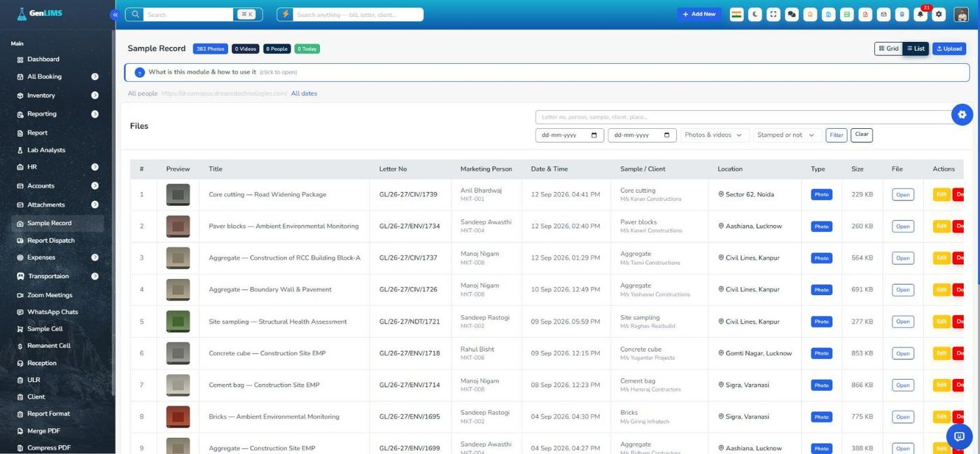Select the India flag language icon
This screenshot has height=454, width=980.
coord(736,14)
